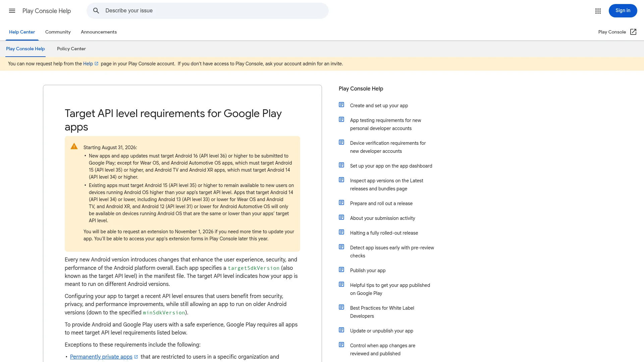This screenshot has height=362, width=644.
Task: Click article icon beside Device verification requirements
Action: (x=341, y=142)
